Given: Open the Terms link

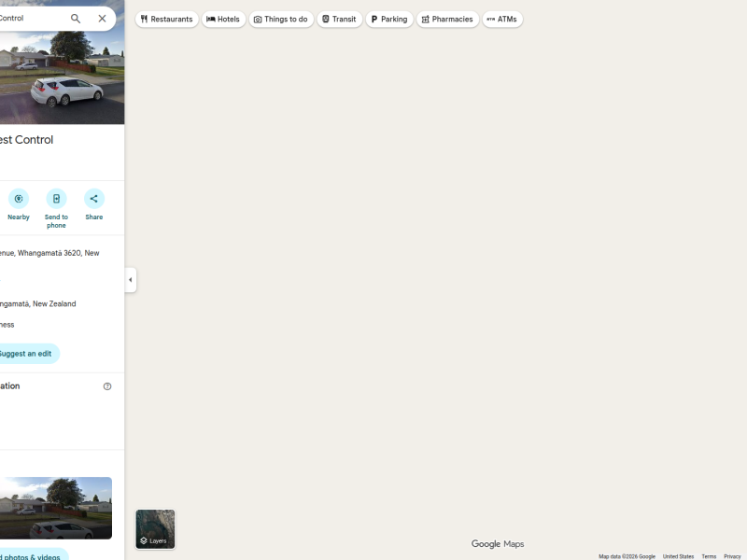Looking at the screenshot, I should tap(709, 556).
